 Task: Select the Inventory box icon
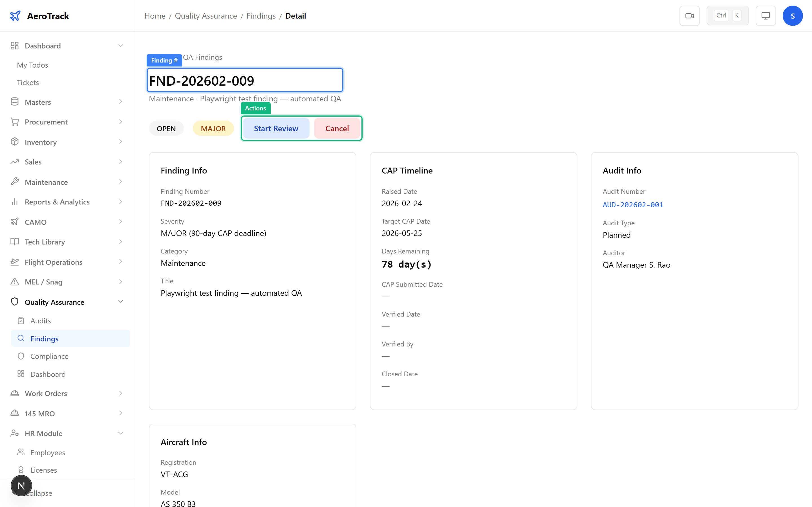14,142
